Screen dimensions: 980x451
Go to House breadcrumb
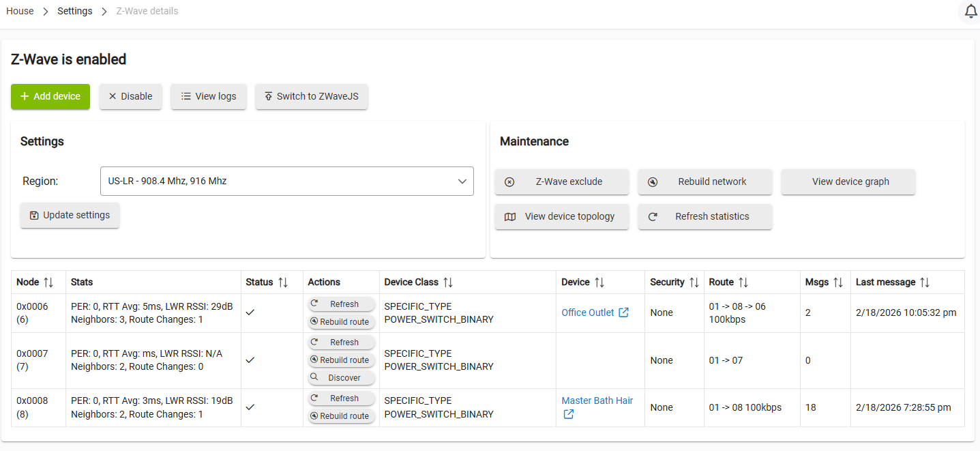tap(20, 11)
